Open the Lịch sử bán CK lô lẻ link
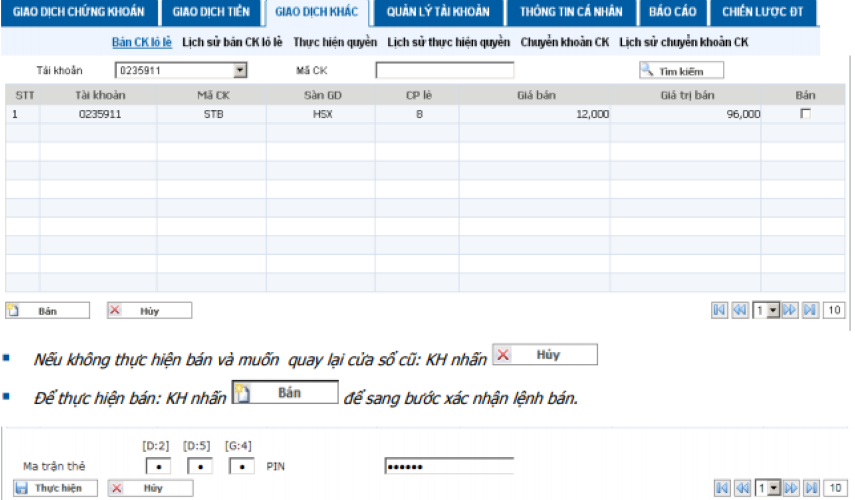The height and width of the screenshot is (500, 855). (232, 43)
